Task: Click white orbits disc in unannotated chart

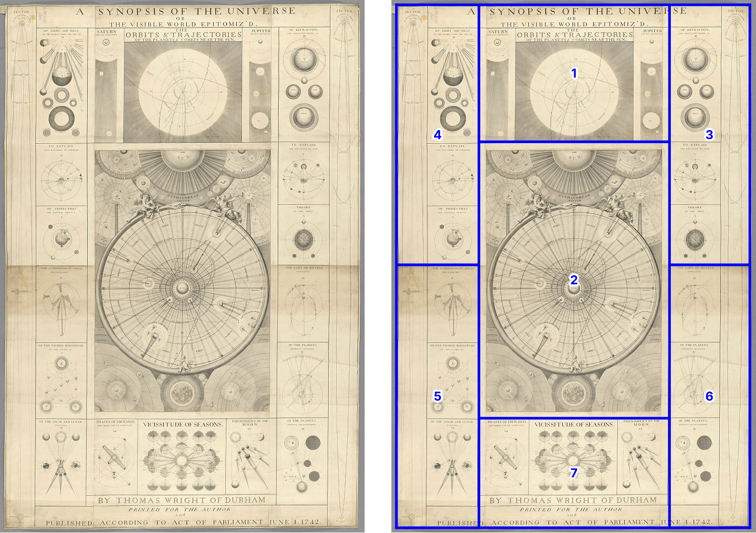Action: tap(182, 93)
